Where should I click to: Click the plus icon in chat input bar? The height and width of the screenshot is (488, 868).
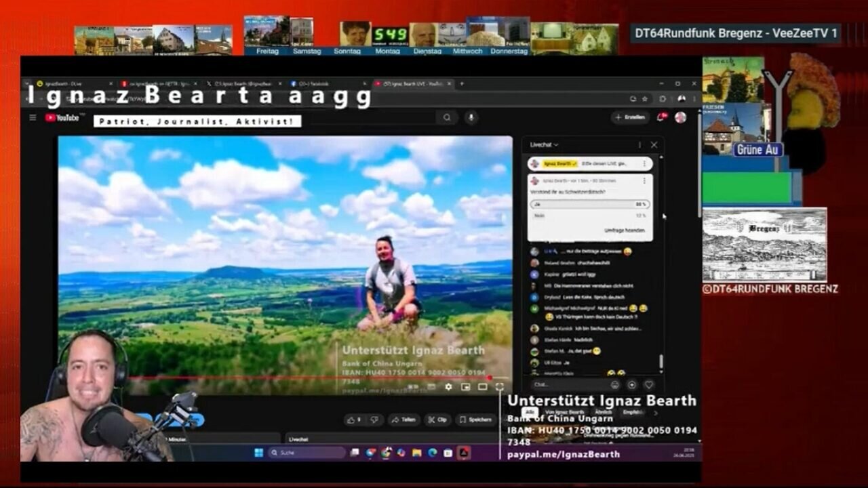point(632,385)
